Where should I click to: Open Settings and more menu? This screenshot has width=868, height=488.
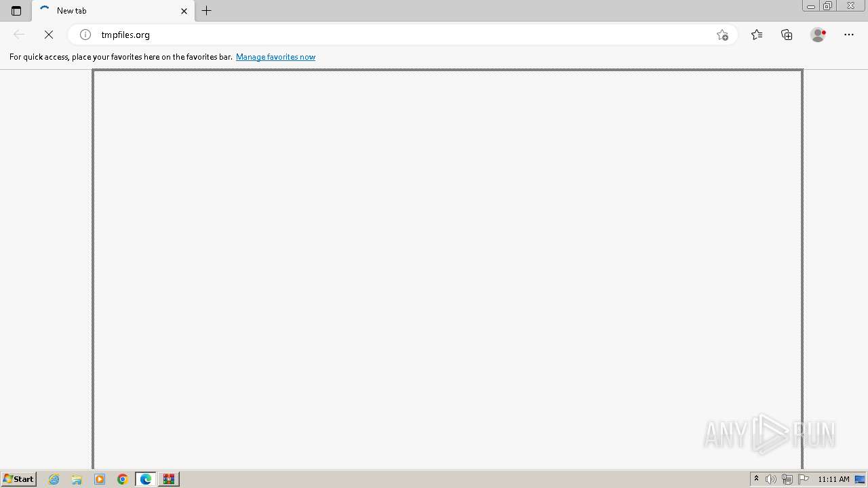(x=849, y=35)
